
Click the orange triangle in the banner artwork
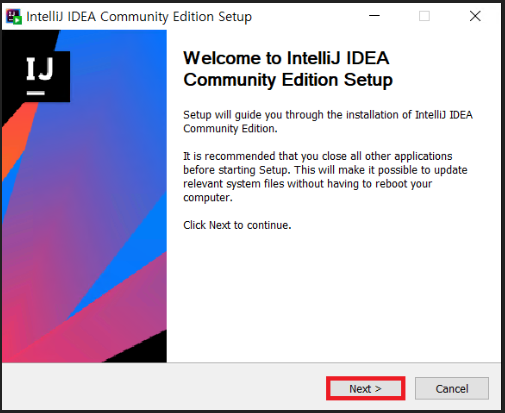click(x=17, y=140)
